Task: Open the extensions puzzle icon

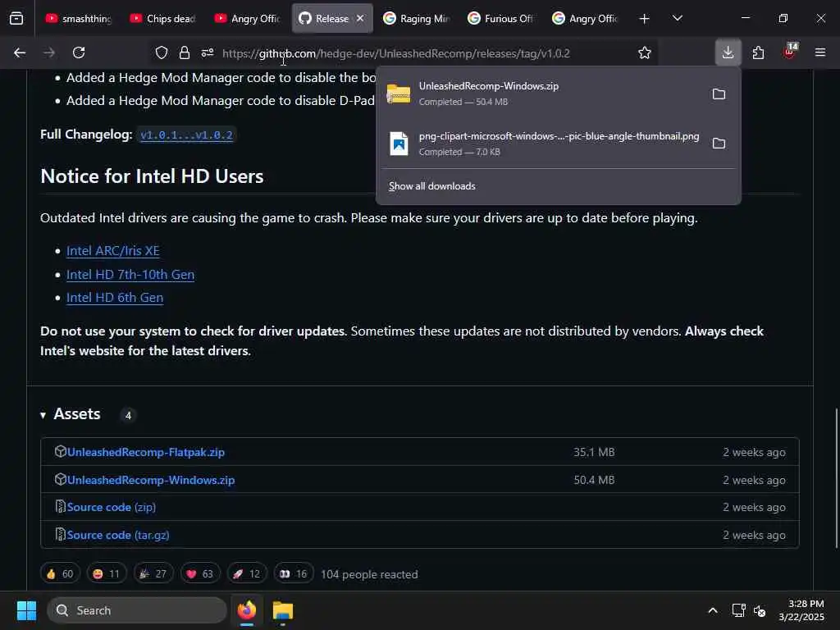Action: pyautogui.click(x=758, y=52)
